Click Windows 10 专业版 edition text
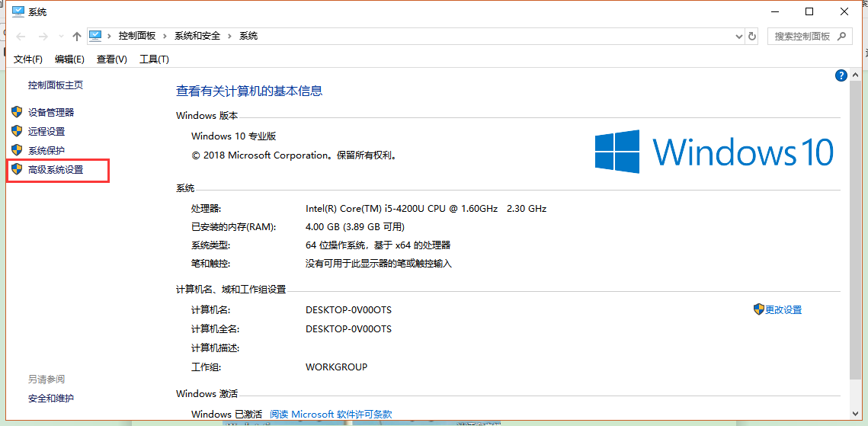 click(234, 136)
